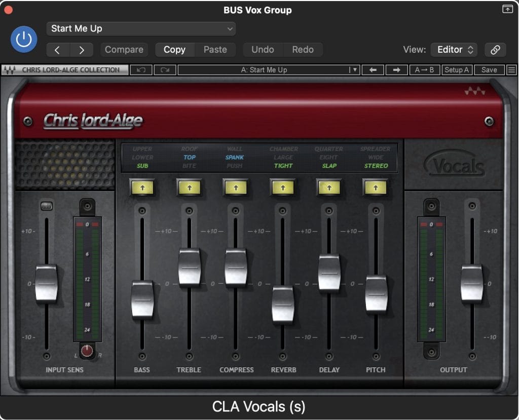This screenshot has height=420, width=519.
Task: Click the Chris Lord-Alge signature logo
Action: 93,121
